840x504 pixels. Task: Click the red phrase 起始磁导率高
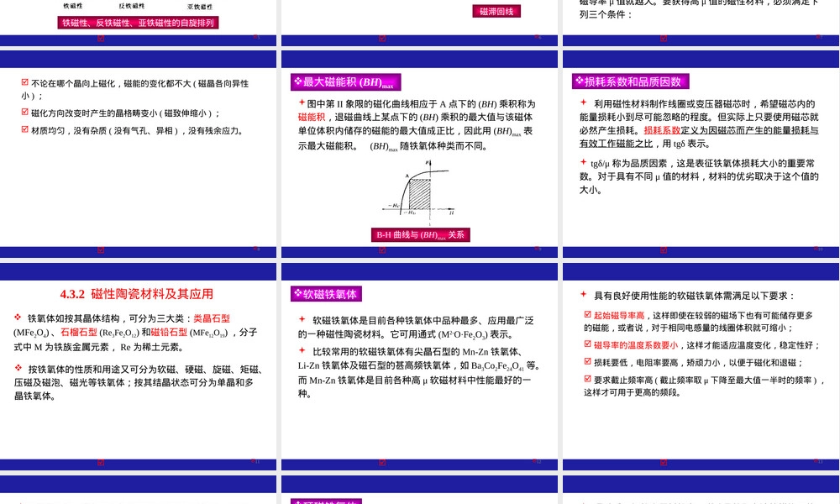(619, 316)
